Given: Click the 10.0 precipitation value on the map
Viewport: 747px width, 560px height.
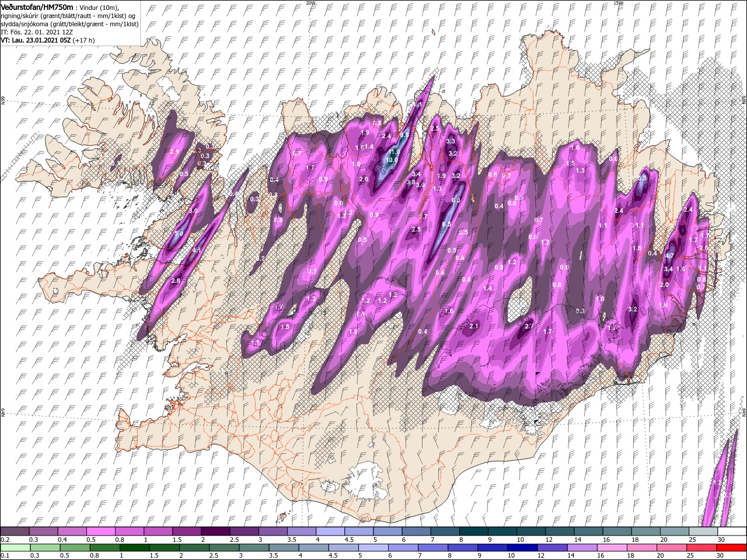Looking at the screenshot, I should click(392, 160).
